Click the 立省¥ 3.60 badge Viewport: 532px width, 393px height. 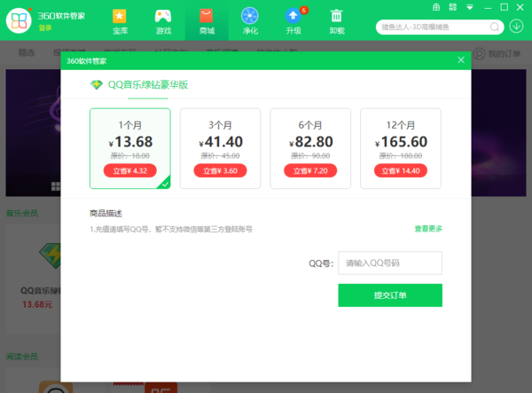coord(220,170)
